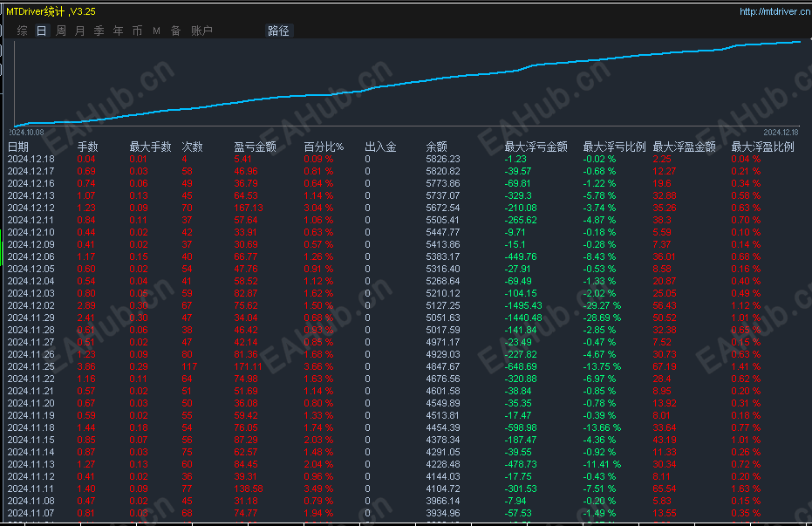
Task: Click percentage 3.66 %
Action: pyautogui.click(x=318, y=366)
